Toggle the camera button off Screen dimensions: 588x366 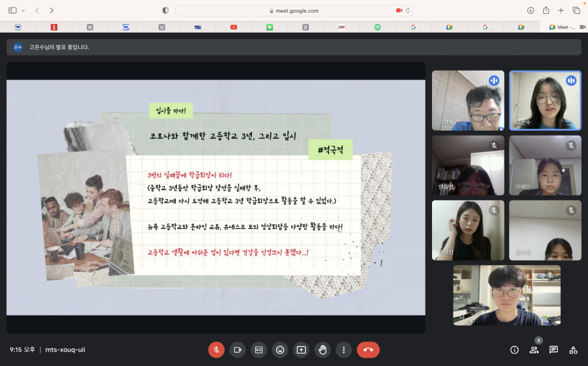pos(237,350)
